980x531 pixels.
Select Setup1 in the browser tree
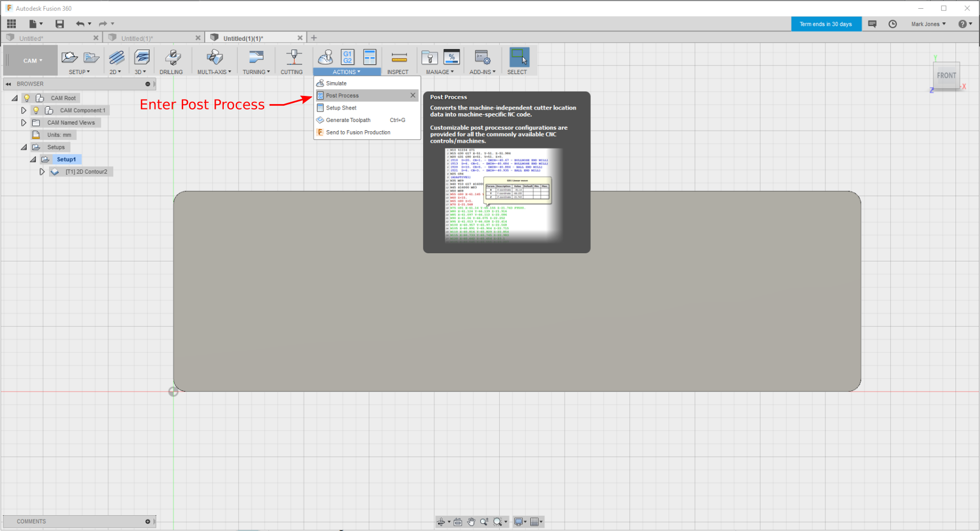[x=66, y=159]
